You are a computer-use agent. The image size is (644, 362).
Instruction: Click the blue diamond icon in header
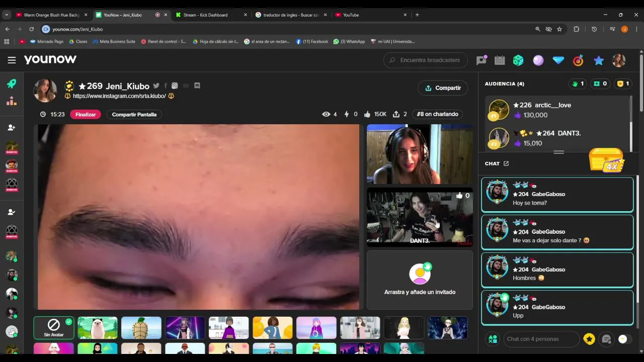tap(558, 60)
